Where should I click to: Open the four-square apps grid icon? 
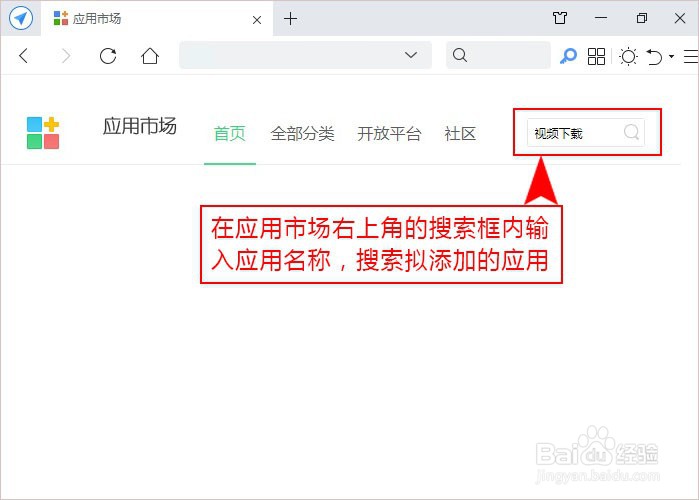pyautogui.click(x=596, y=56)
